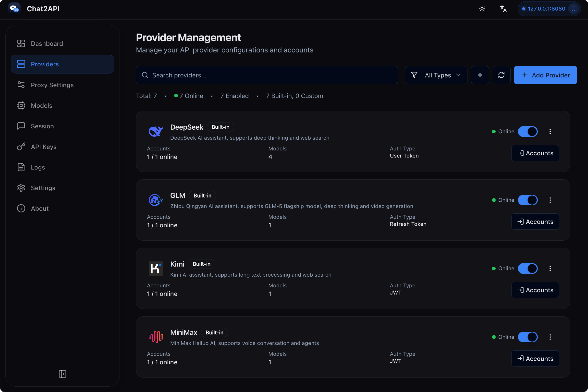Open Settings from the sidebar
Image resolution: width=588 pixels, height=392 pixels.
(62, 188)
